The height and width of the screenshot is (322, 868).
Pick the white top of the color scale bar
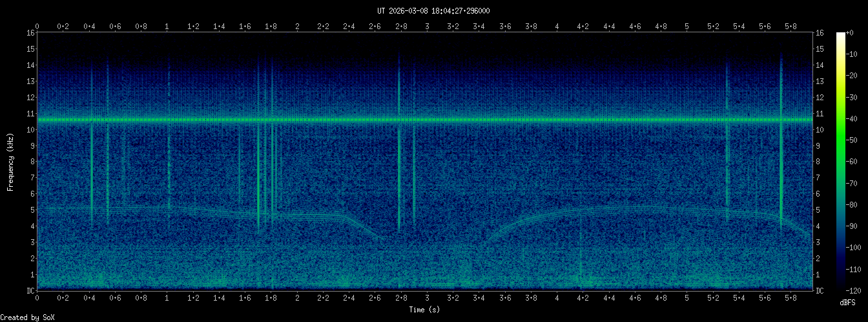tap(840, 34)
